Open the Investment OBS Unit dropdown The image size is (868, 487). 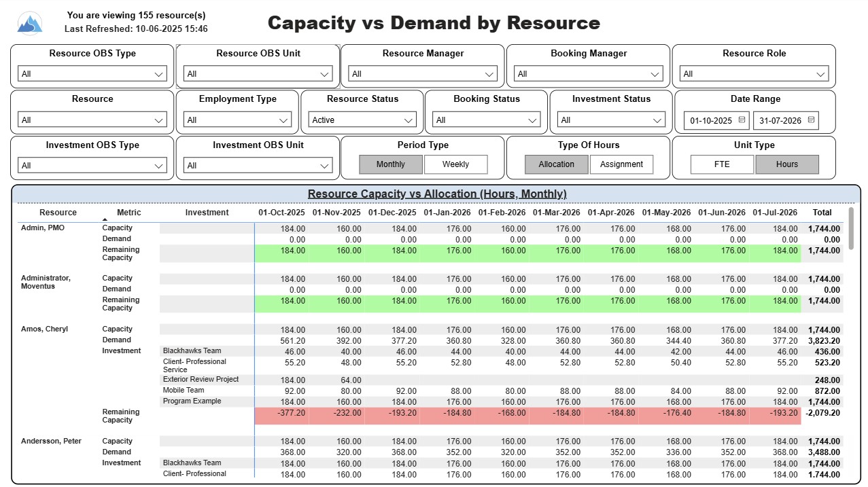(257, 165)
